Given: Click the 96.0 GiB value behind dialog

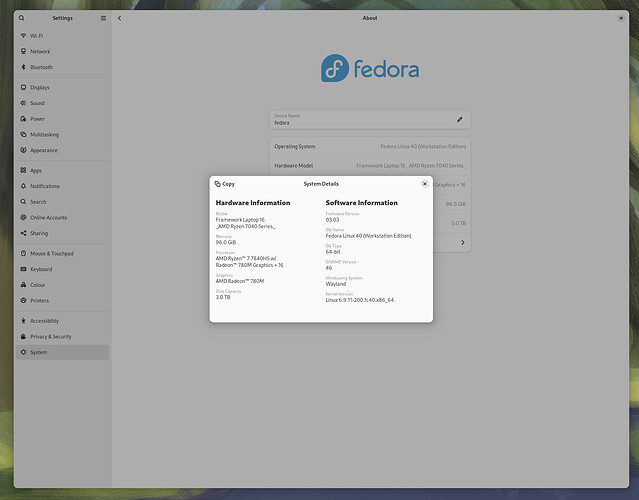Looking at the screenshot, I should click(x=456, y=204).
